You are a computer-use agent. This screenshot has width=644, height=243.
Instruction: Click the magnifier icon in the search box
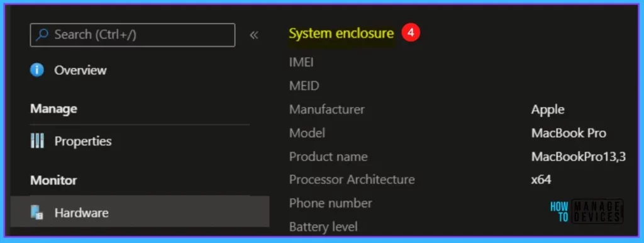(x=42, y=35)
